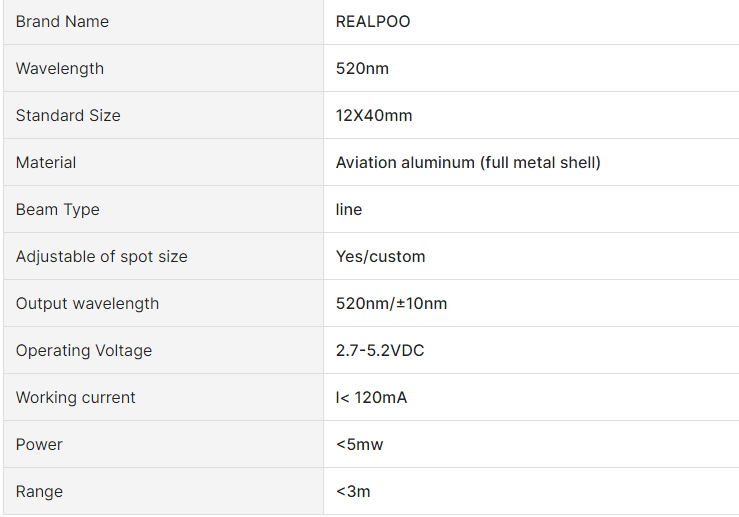Click the Output wavelength label
Screen dimensions: 739x517
point(87,304)
